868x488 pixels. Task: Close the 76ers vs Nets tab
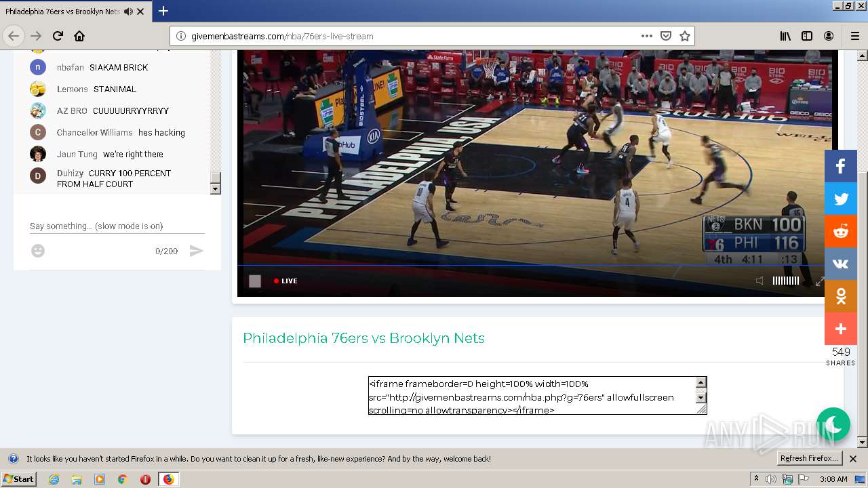[x=140, y=12]
